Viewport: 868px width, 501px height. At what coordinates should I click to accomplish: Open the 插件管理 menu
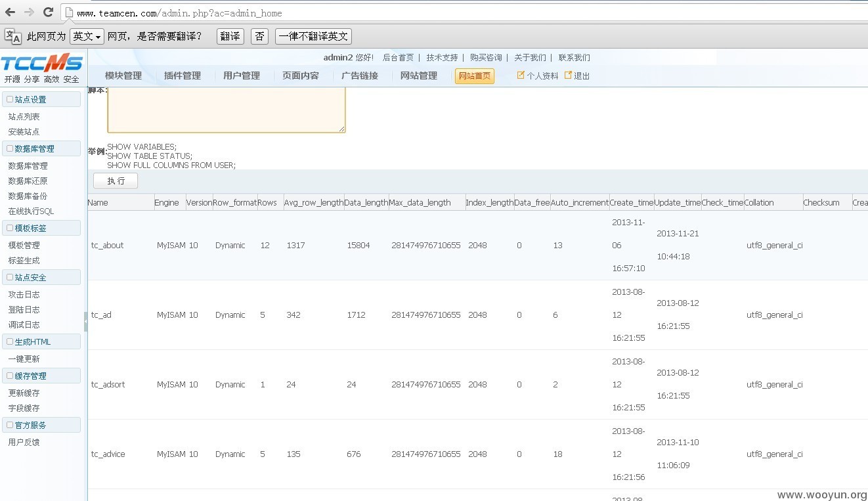(183, 76)
